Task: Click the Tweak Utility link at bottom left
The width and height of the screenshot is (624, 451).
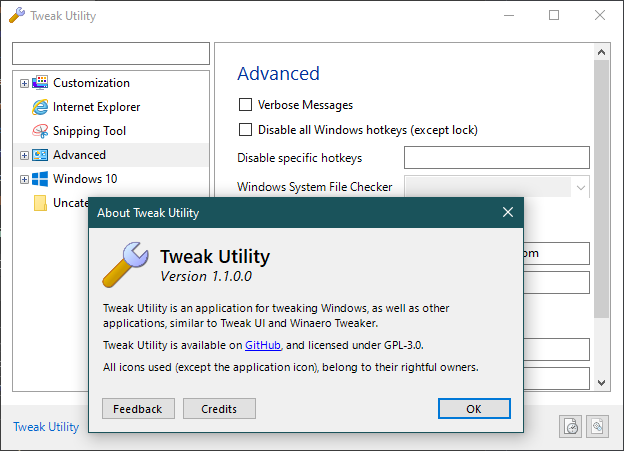Action: point(46,427)
